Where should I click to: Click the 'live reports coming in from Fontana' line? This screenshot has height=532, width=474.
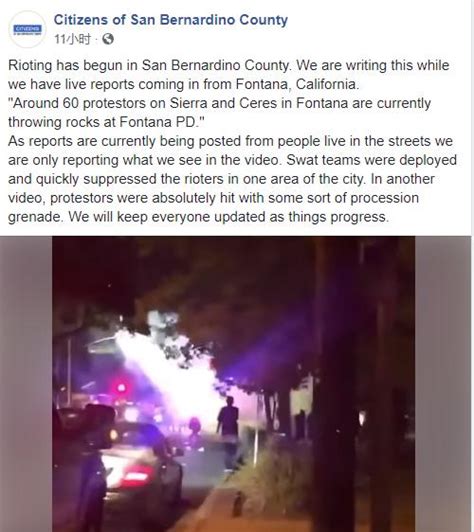pos(183,84)
